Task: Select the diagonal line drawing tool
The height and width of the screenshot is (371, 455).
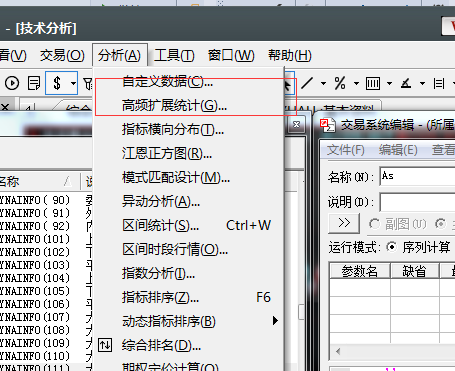Action: point(307,83)
